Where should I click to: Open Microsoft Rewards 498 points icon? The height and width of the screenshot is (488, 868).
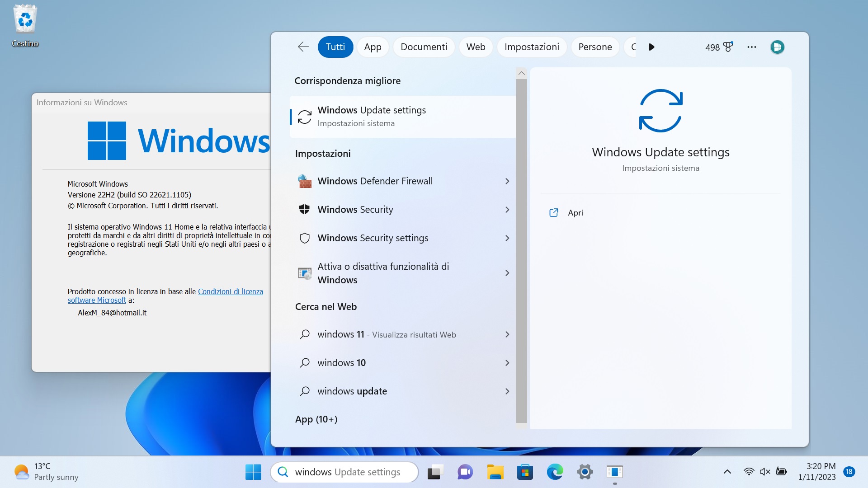(x=719, y=47)
